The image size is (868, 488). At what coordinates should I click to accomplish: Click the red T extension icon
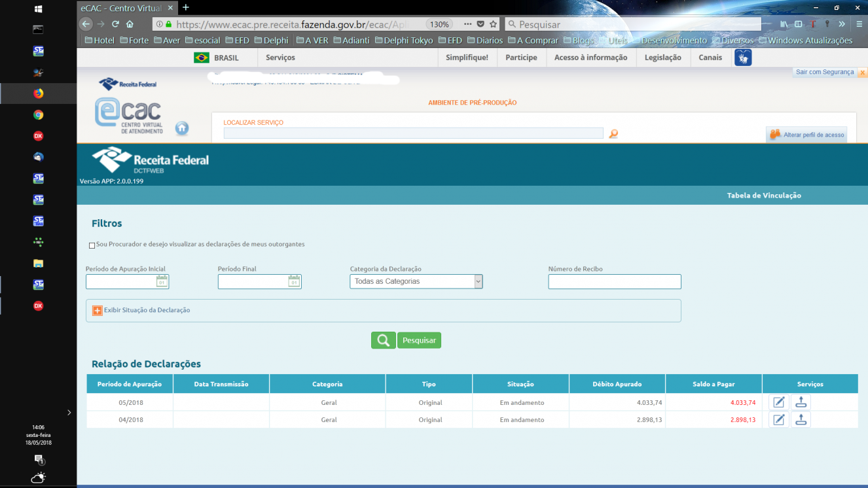[x=813, y=24]
